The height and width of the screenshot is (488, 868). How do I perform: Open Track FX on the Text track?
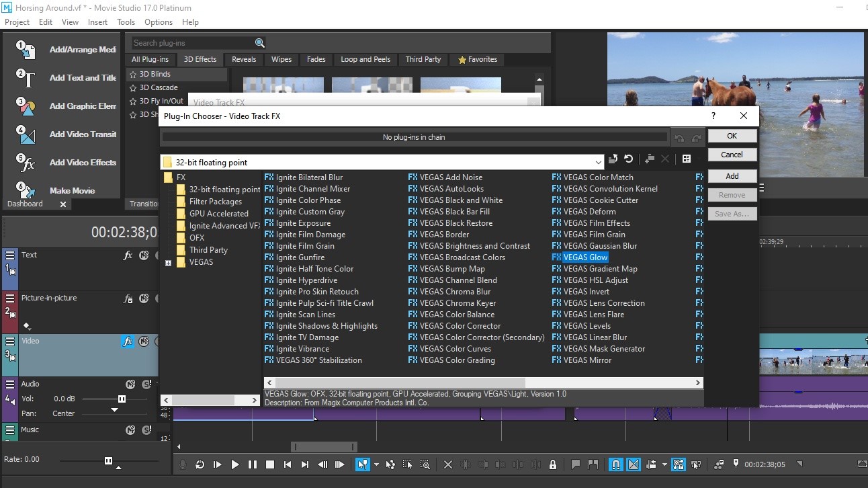point(128,255)
